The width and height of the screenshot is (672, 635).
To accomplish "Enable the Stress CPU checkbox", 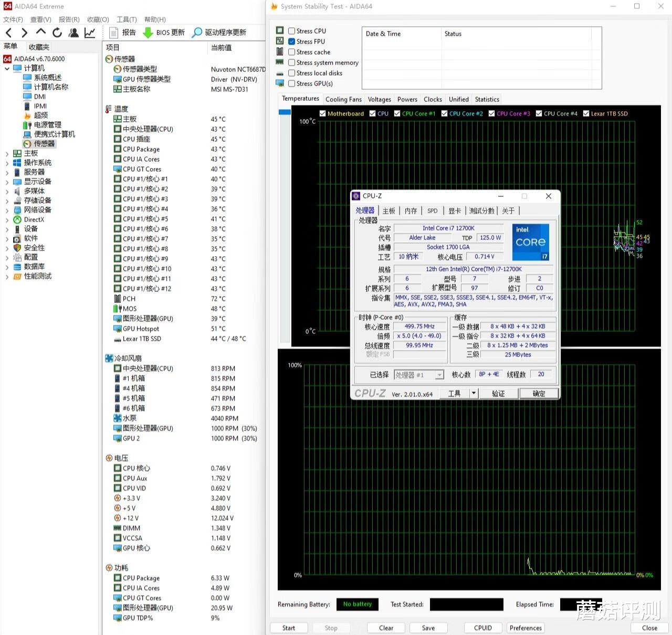I will (291, 31).
